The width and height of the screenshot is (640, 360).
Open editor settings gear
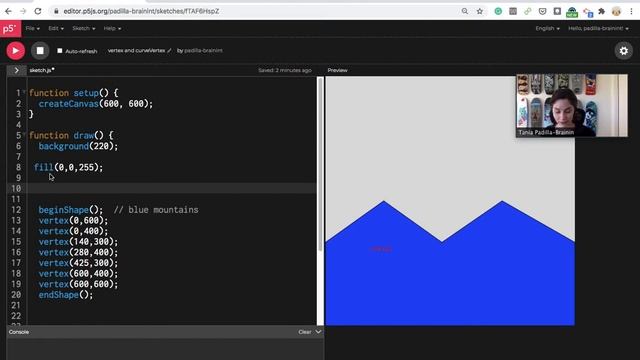click(x=624, y=51)
